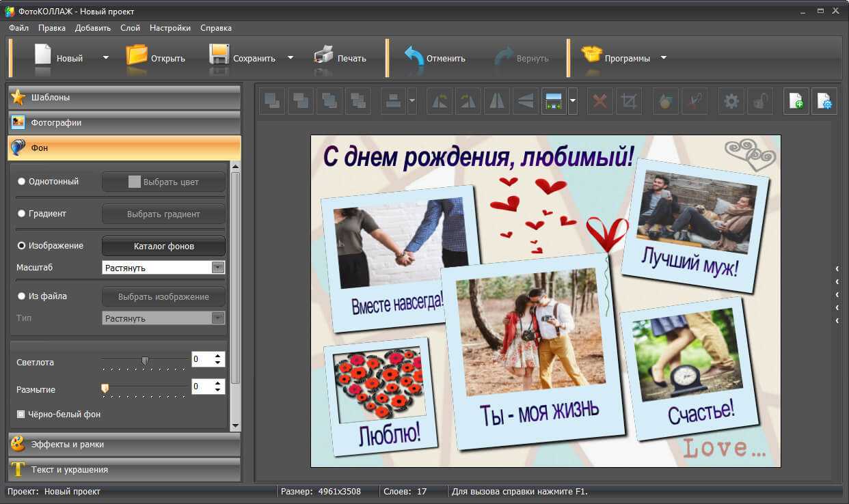Enable the Чёрно-белый фон checkbox
This screenshot has width=849, height=504.
pos(21,414)
